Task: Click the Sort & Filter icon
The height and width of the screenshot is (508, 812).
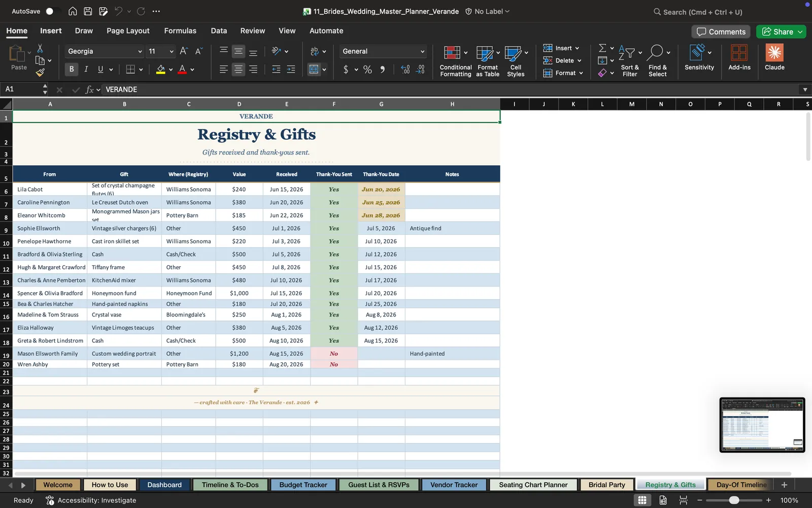Action: (627, 52)
